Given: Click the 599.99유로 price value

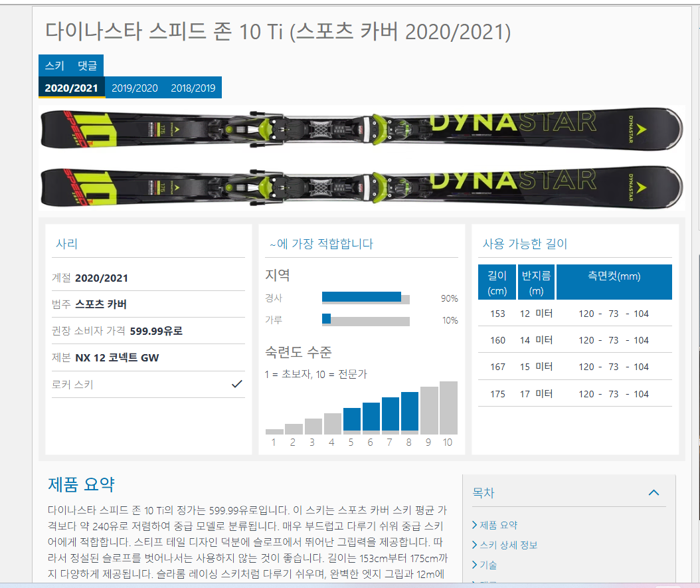Looking at the screenshot, I should pos(156,331).
